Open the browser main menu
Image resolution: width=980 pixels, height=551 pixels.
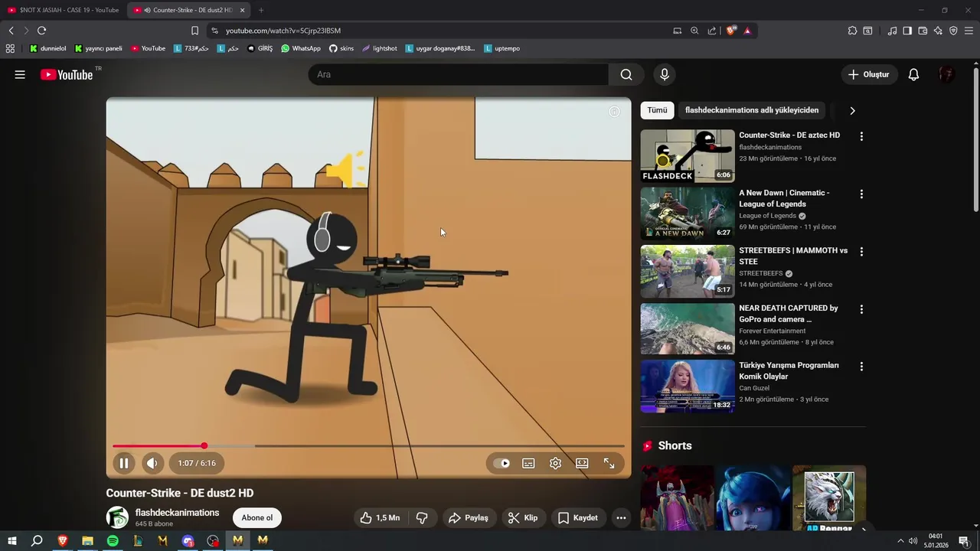[x=969, y=31]
